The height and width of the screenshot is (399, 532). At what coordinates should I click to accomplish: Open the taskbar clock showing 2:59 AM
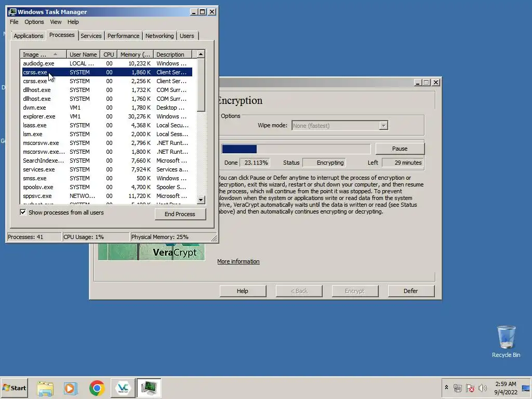506,388
